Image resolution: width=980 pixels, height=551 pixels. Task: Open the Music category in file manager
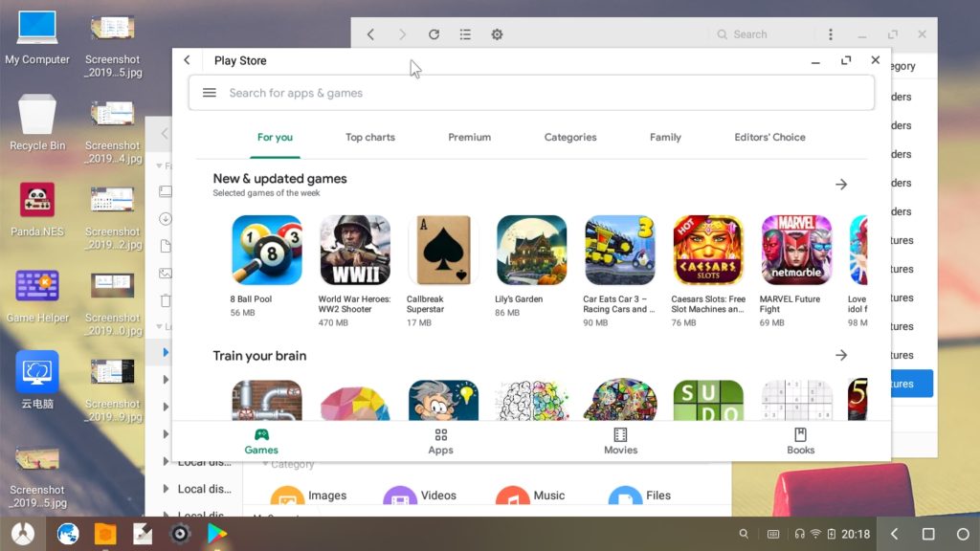click(530, 496)
